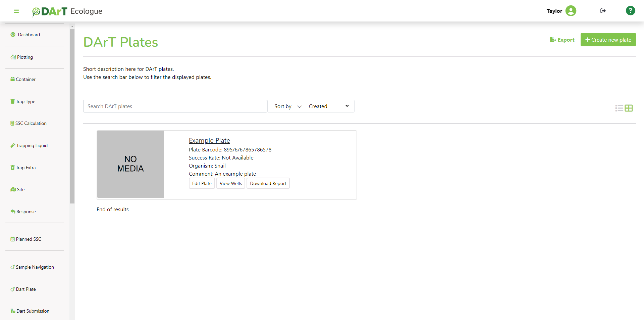Screen dimensions: 644x320
Task: Click the Site map marker icon
Action: coord(13,189)
